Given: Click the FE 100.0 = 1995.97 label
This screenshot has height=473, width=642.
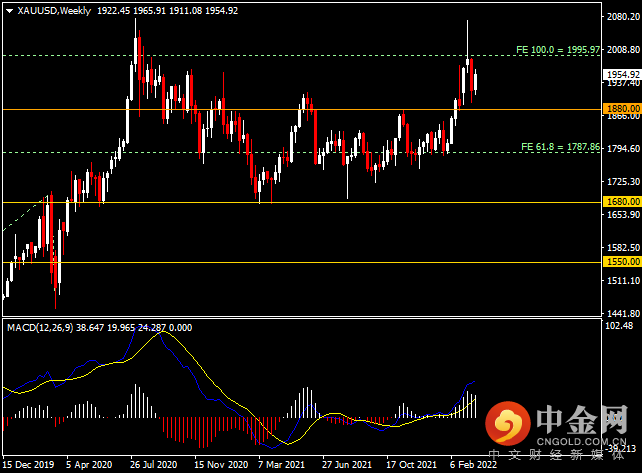Looking at the screenshot, I should (558, 50).
